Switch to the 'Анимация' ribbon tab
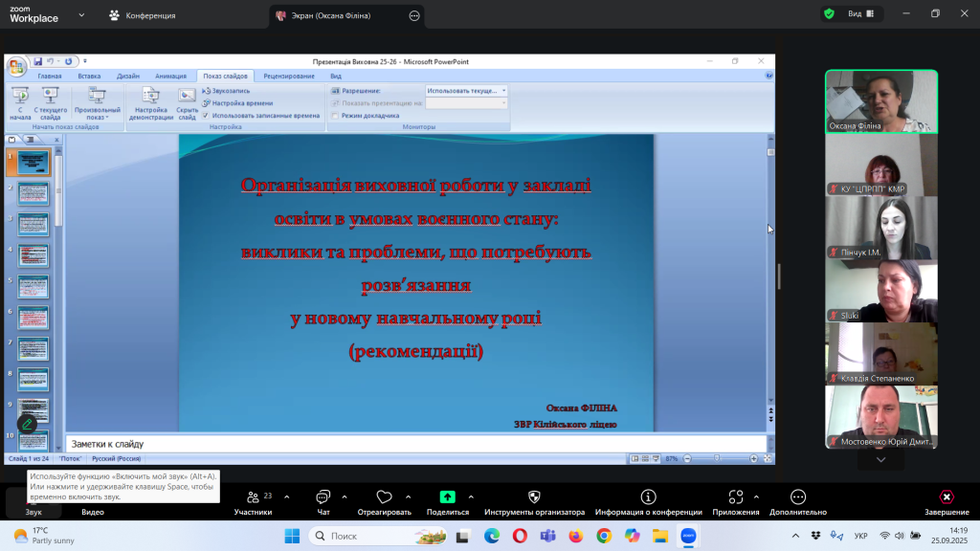The width and height of the screenshot is (980, 551). click(170, 76)
